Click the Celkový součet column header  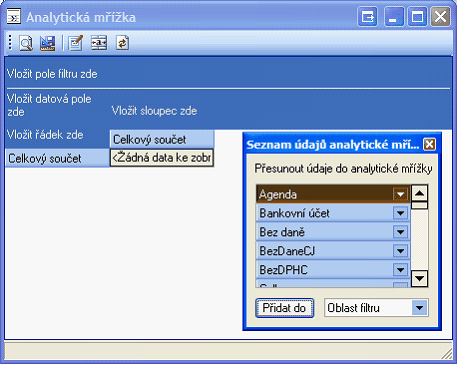point(162,139)
